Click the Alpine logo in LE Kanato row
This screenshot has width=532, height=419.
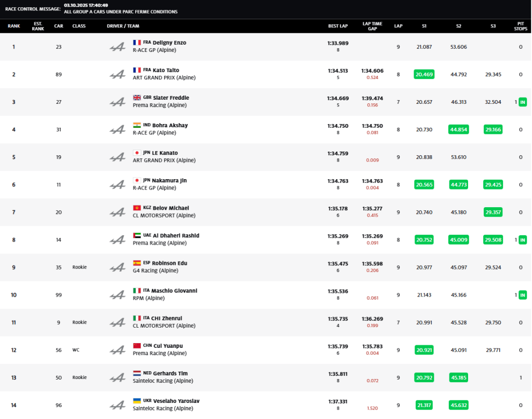click(117, 157)
